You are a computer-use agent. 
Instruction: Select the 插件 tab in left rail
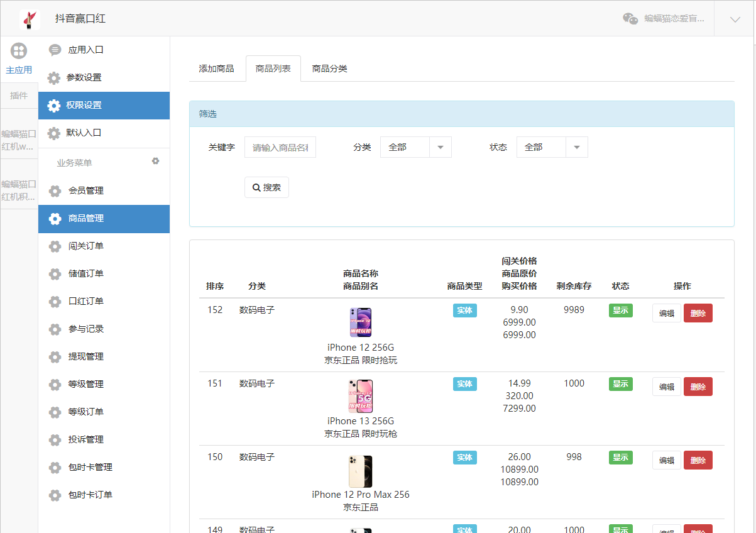pyautogui.click(x=19, y=96)
